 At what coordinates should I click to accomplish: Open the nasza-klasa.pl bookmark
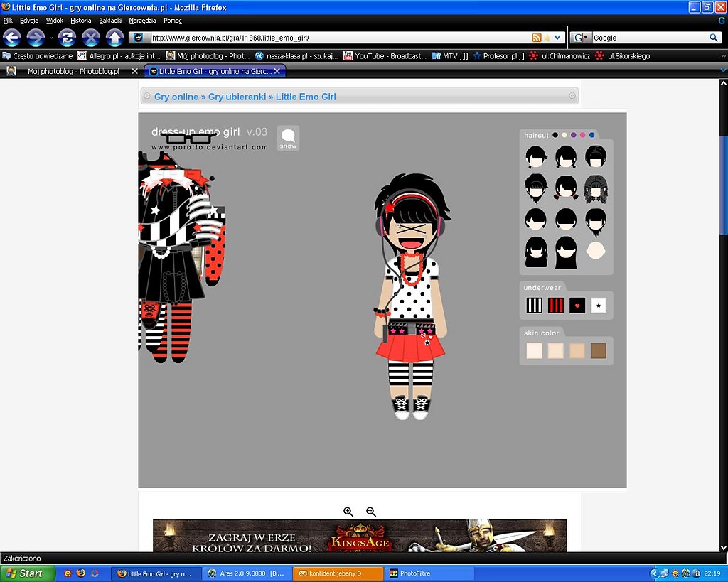click(x=296, y=55)
